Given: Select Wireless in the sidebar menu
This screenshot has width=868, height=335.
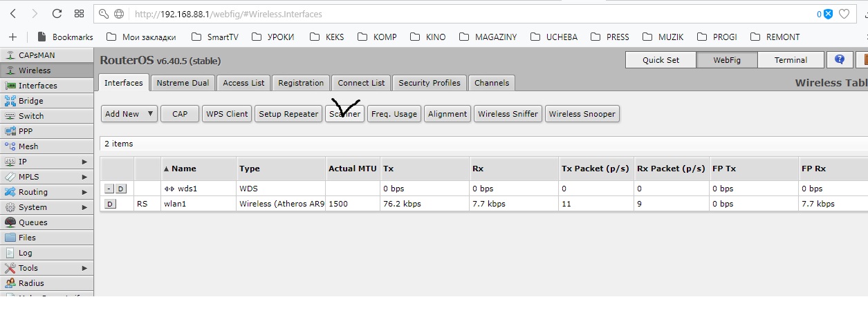Looking at the screenshot, I should tap(46, 70).
